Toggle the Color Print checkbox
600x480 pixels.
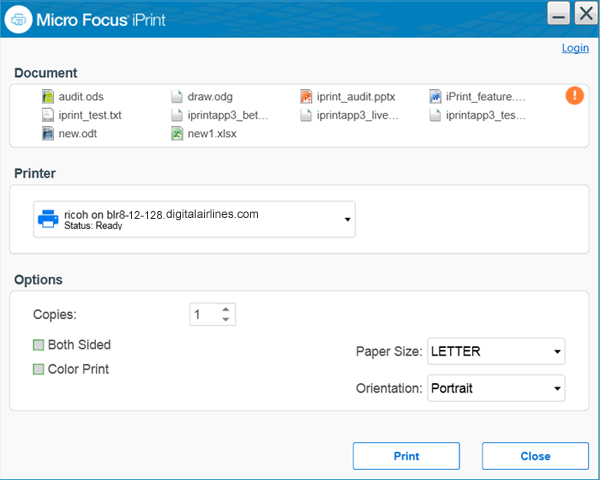(x=39, y=369)
